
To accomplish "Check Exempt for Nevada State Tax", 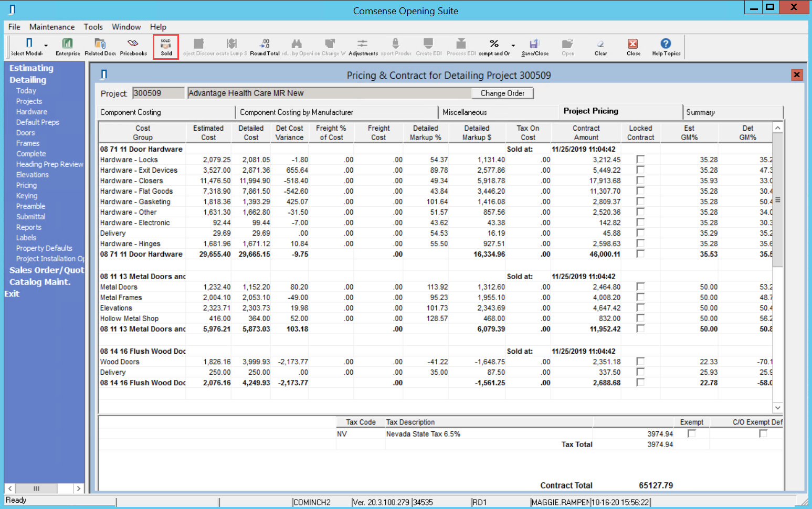I will pos(692,433).
